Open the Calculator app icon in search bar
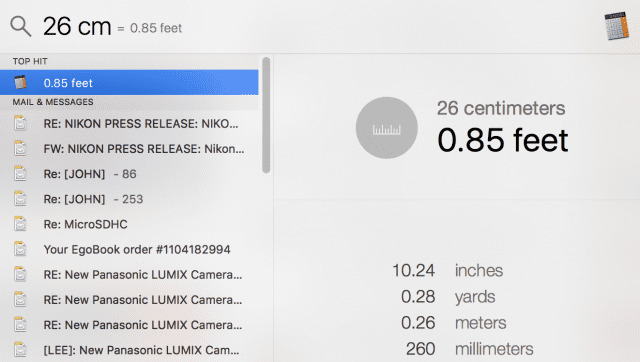 click(x=616, y=26)
